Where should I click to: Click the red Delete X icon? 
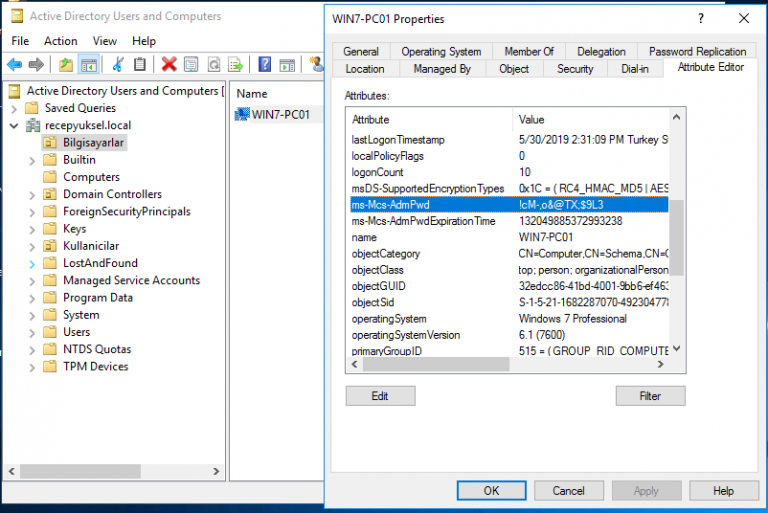pyautogui.click(x=169, y=64)
